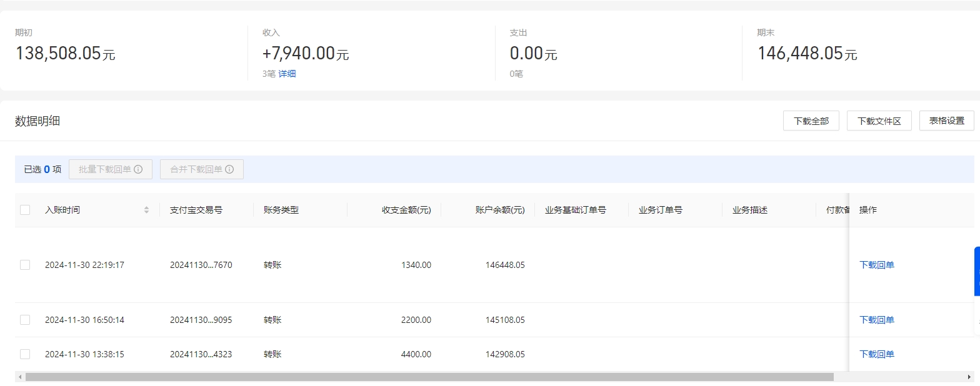Click 操作 column header
This screenshot has height=386, width=980.
[868, 210]
